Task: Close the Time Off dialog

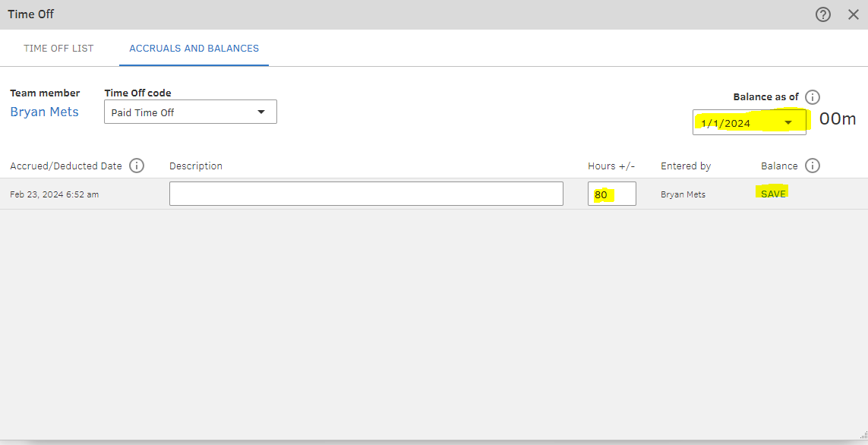Action: pos(853,14)
